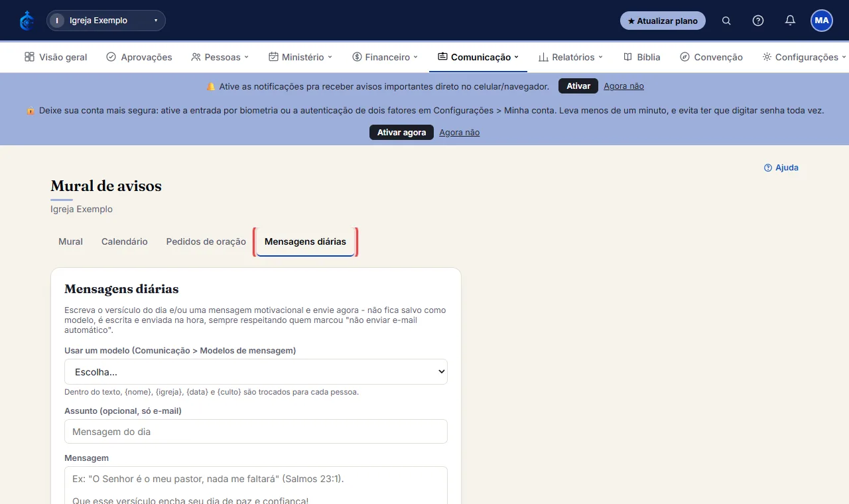Click the Ativar agora button
Image resolution: width=849 pixels, height=504 pixels.
[x=401, y=133]
